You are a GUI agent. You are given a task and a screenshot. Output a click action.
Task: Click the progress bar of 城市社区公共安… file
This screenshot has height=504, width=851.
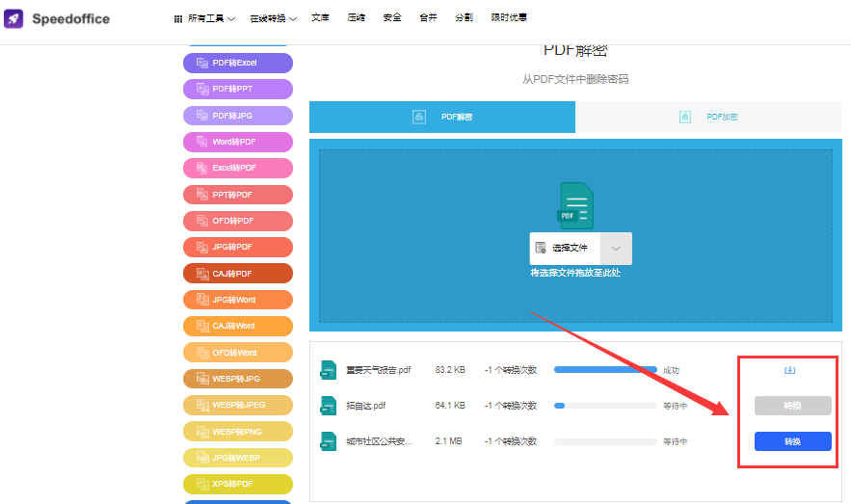coord(605,441)
